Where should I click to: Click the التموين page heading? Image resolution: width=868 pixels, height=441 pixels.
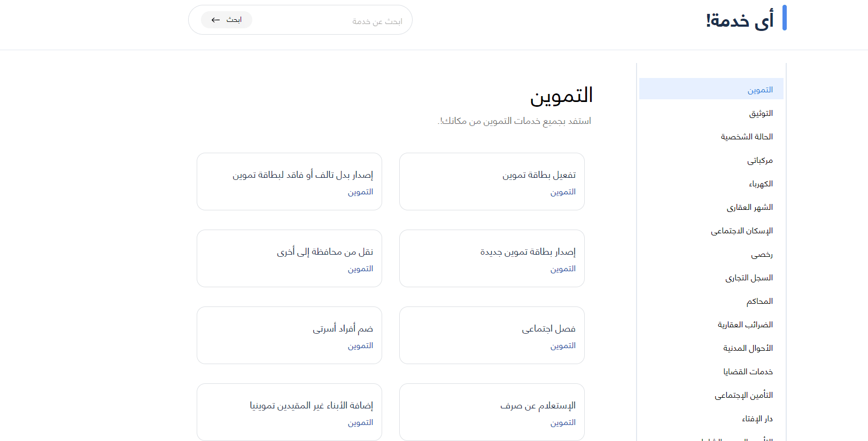(561, 96)
